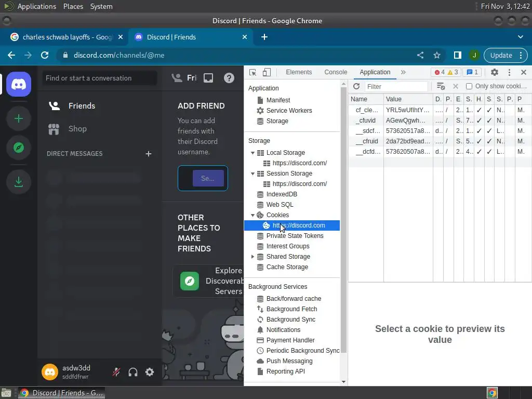532x399 pixels.
Task: Close the DevTools panel
Action: coord(524,72)
